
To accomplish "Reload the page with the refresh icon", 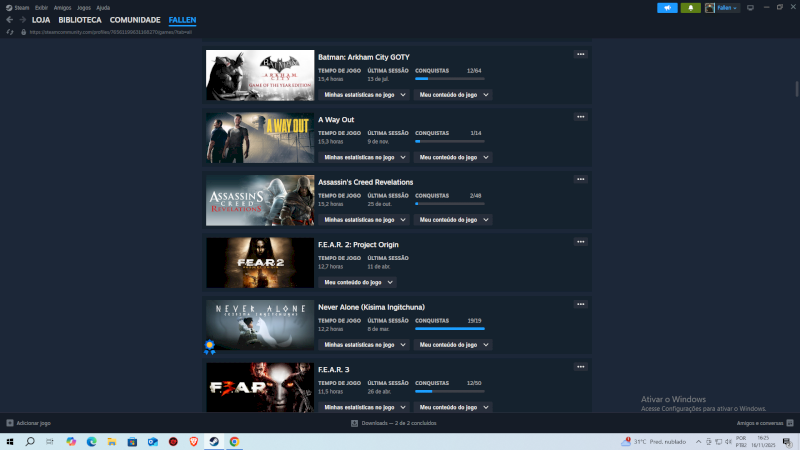I will pyautogui.click(x=10, y=32).
